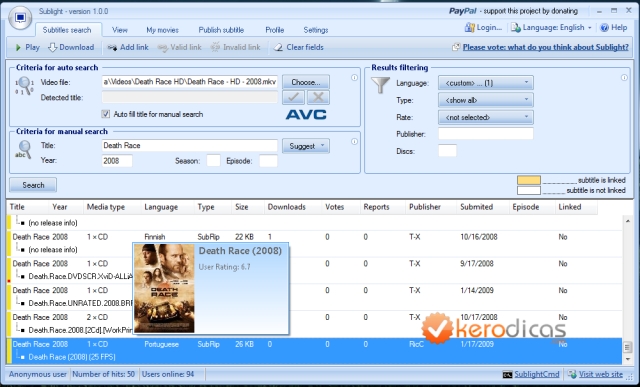The image size is (640, 387).
Task: Open the Language filter dropdown
Action: 486,83
